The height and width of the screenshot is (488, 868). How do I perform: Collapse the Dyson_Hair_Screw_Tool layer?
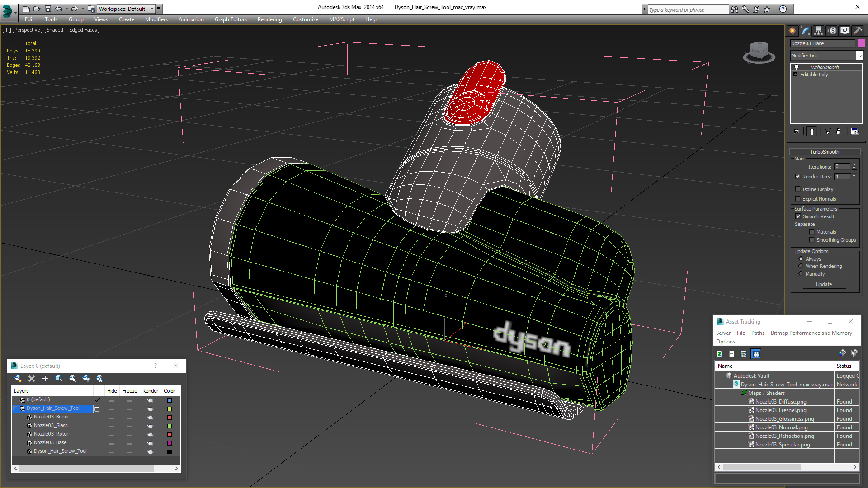15,408
